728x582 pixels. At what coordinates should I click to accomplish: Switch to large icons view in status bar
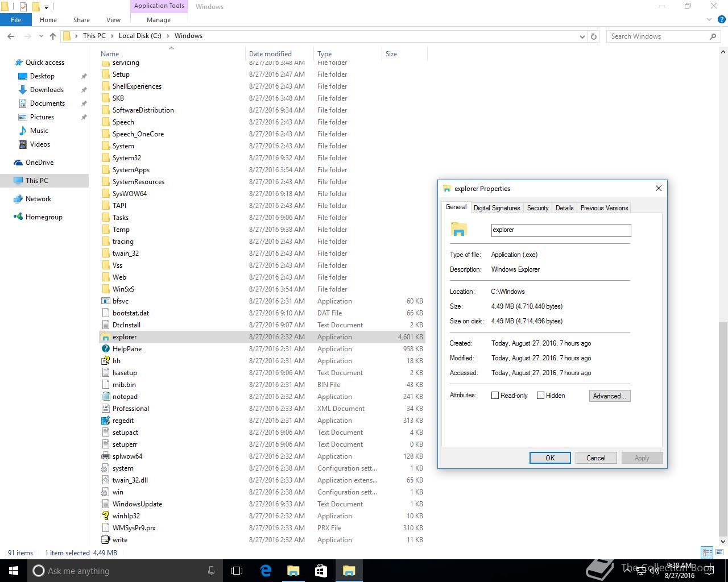click(719, 552)
